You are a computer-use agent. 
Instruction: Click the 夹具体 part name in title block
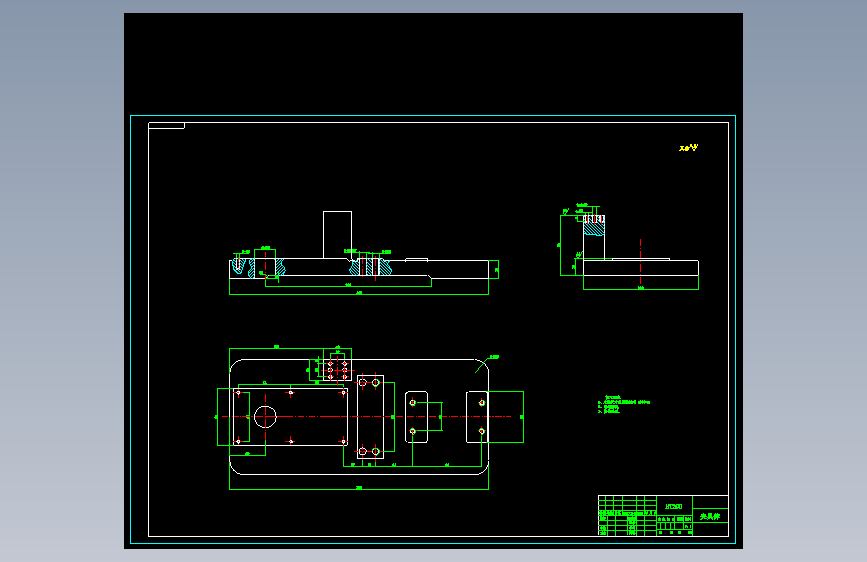(710, 516)
